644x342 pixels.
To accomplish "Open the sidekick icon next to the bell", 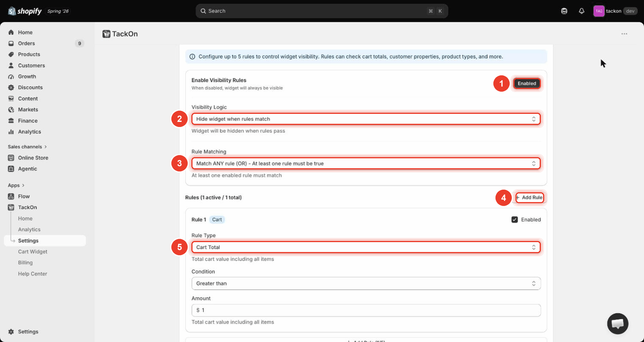I will tap(564, 11).
